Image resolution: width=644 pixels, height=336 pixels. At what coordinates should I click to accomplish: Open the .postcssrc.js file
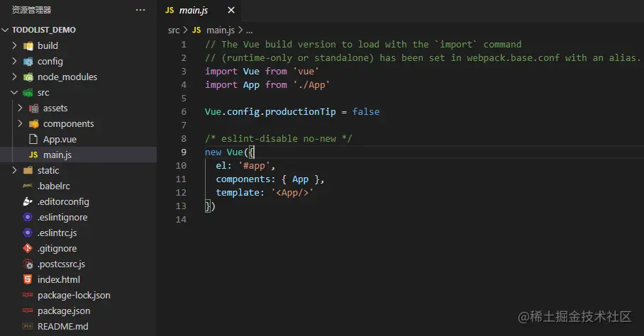click(x=61, y=264)
